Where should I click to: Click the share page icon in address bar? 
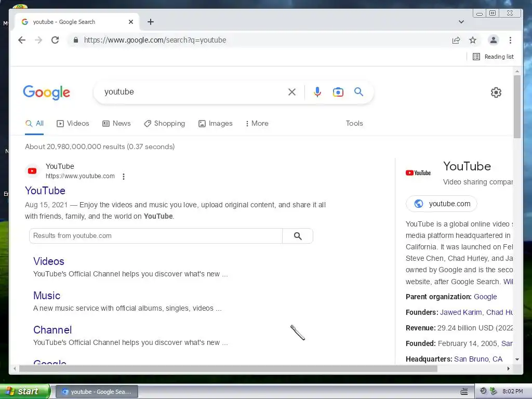pos(456,41)
